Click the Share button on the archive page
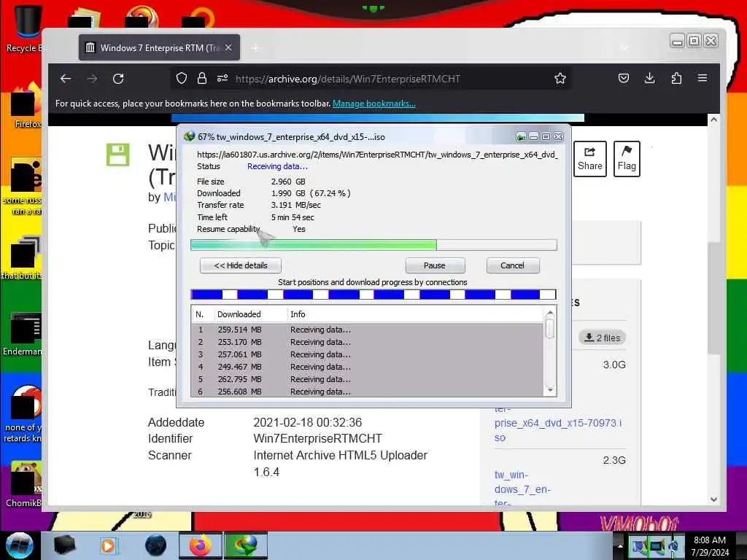Viewport: 747px width, 560px height. coord(590,159)
